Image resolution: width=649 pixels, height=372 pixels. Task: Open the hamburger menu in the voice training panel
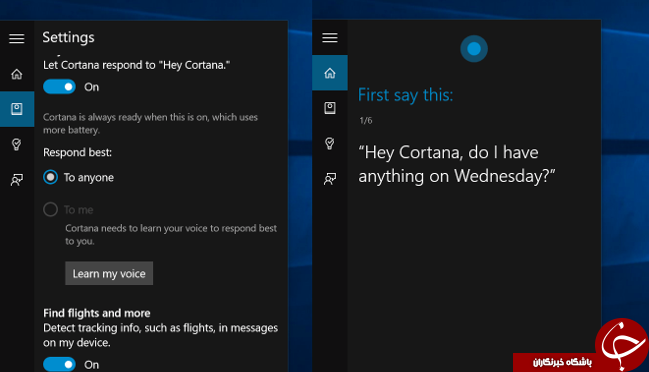(330, 38)
